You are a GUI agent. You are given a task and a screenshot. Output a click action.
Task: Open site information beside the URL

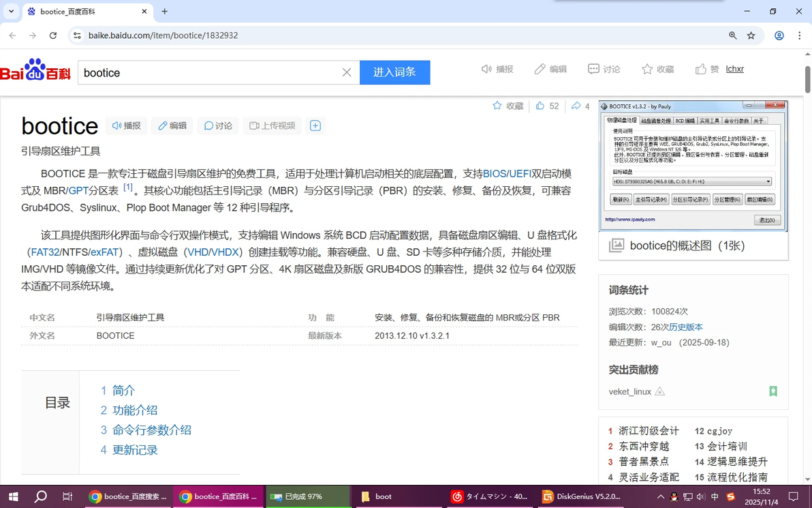(x=78, y=35)
